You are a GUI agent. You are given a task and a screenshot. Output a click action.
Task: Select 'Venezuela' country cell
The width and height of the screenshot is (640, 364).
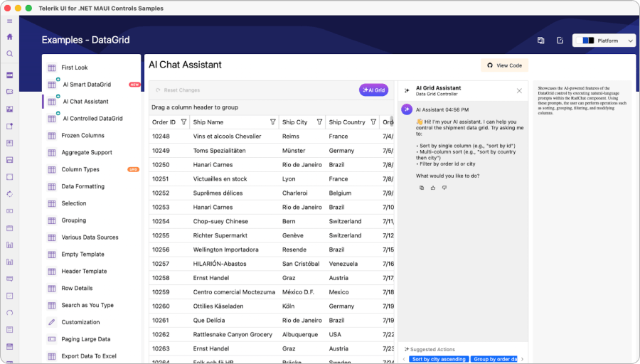pyautogui.click(x=352, y=264)
